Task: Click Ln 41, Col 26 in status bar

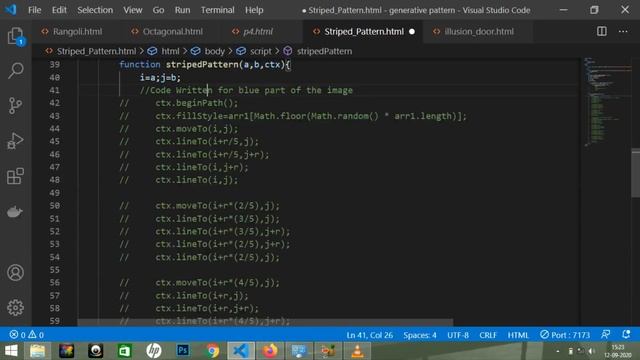Action: coord(369,335)
